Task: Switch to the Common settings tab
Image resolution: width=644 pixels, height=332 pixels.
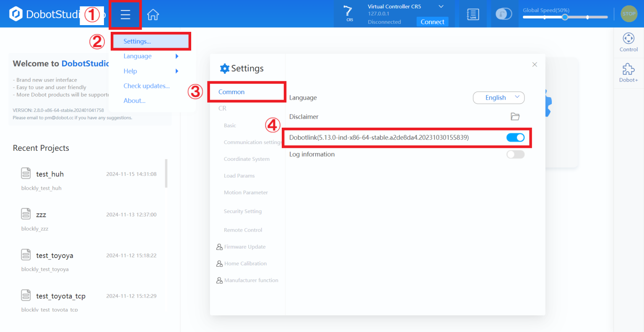Action: pyautogui.click(x=231, y=92)
